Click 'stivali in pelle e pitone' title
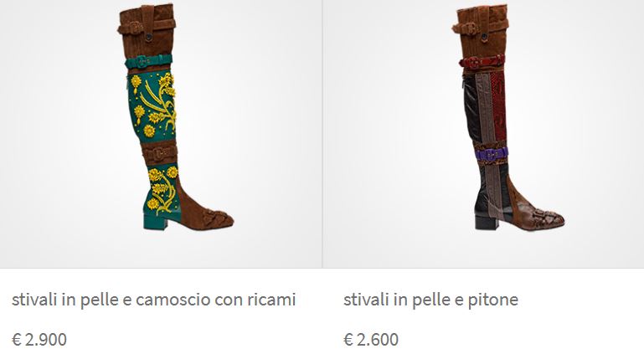The height and width of the screenshot is (354, 644). pyautogui.click(x=430, y=300)
